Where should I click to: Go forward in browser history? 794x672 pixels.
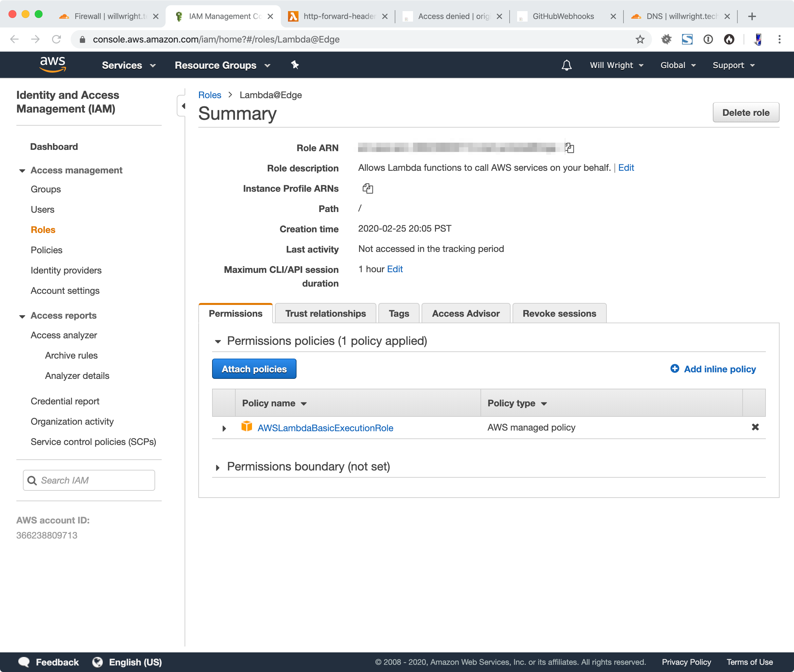click(x=35, y=39)
